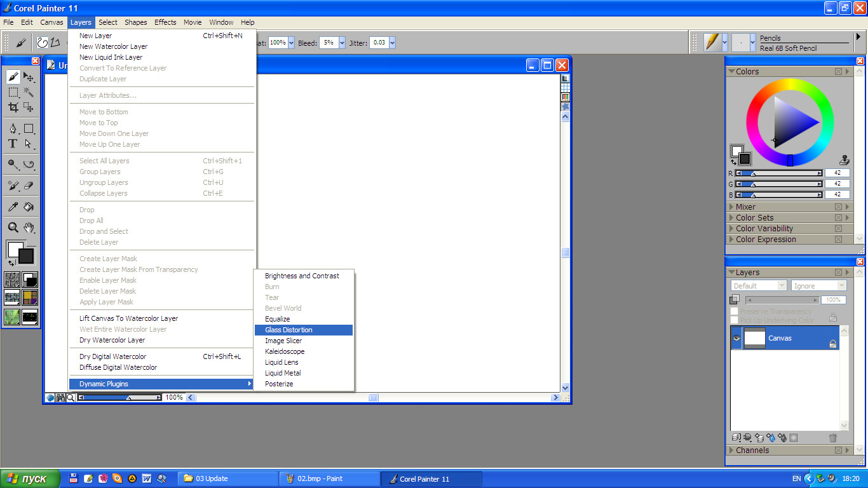868x488 pixels.
Task: Select the Magic Wand tool
Action: [x=29, y=92]
